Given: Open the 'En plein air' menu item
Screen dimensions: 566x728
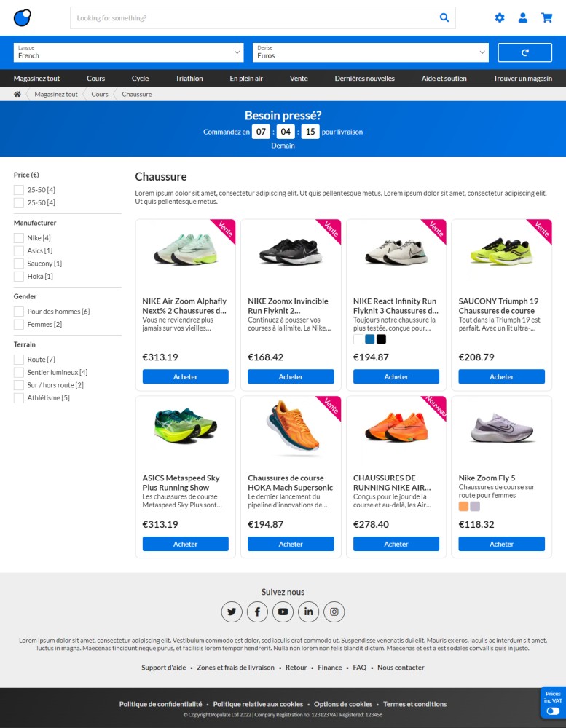Looking at the screenshot, I should (x=245, y=79).
